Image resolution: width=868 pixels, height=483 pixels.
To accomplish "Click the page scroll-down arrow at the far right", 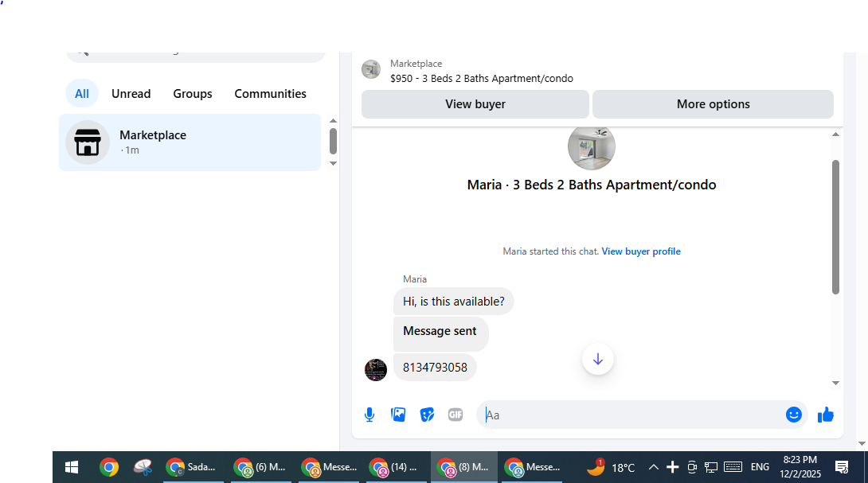I will coord(862,444).
